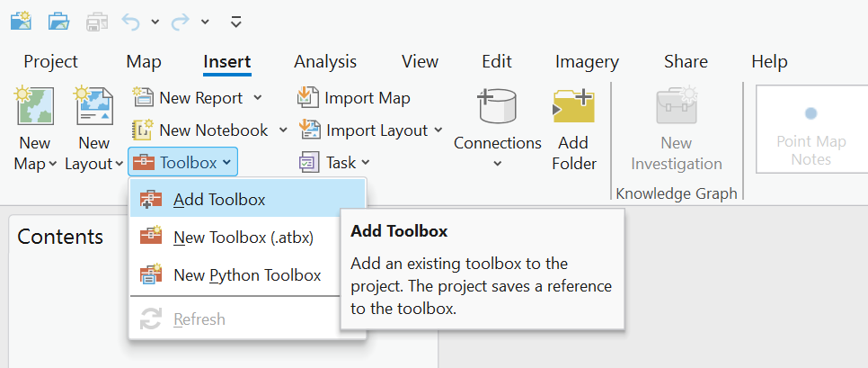Click the New Investigation button
Viewport: 868px width, 368px height.
[677, 130]
